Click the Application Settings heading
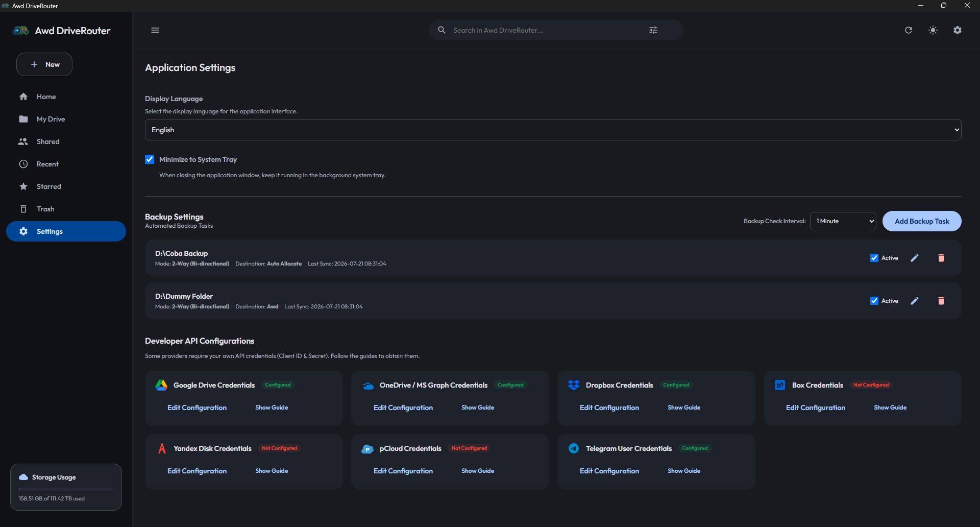The image size is (980, 527). click(x=190, y=67)
